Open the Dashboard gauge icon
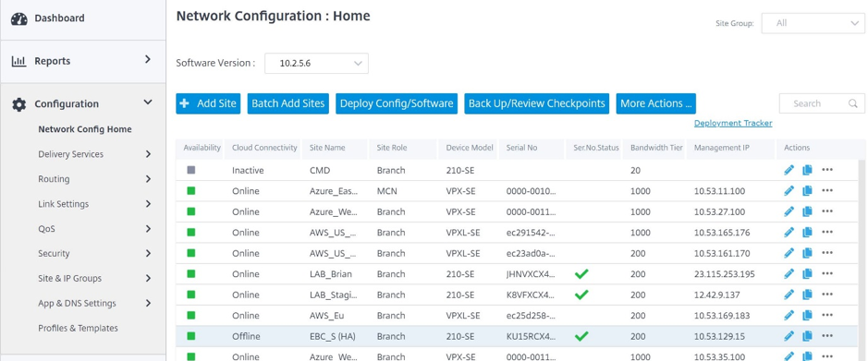Screen dimensions: 868x361 18,18
